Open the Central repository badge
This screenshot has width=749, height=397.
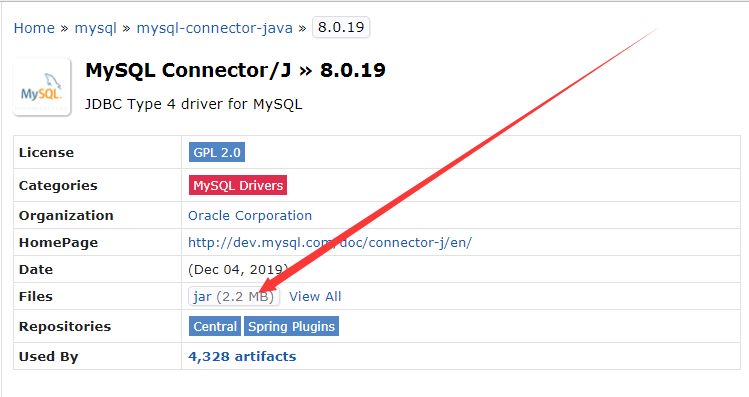215,326
